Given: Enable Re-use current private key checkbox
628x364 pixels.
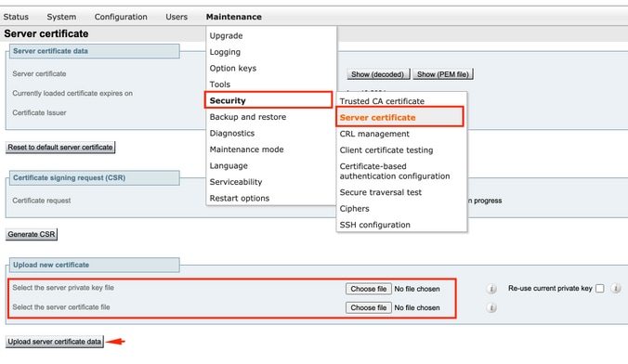Looking at the screenshot, I should [599, 288].
